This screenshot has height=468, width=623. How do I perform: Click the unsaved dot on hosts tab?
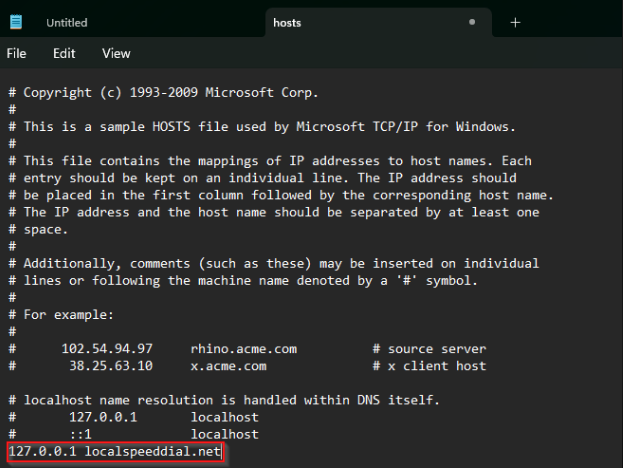coord(472,22)
